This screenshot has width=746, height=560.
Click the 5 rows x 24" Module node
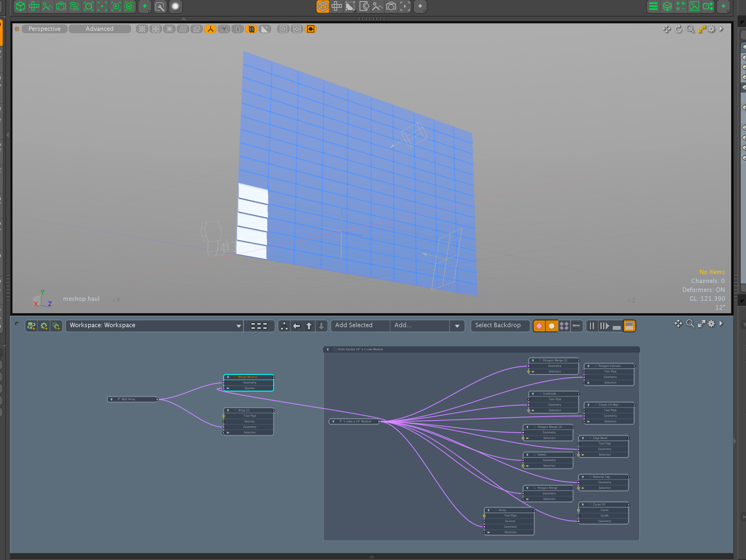(x=354, y=421)
